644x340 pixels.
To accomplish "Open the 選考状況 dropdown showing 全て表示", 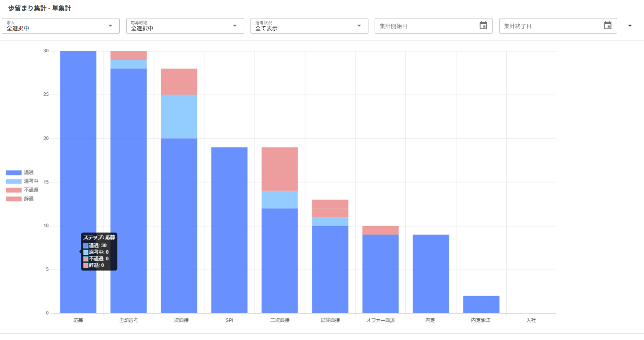I will tap(309, 26).
